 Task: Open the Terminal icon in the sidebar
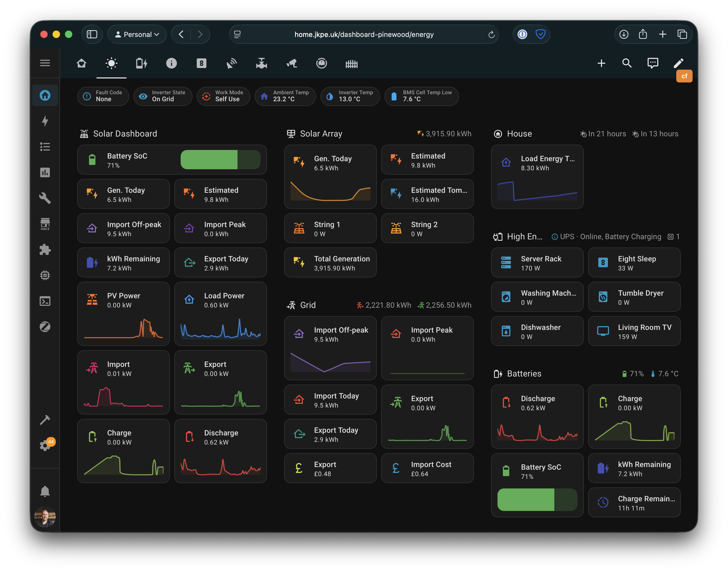click(45, 301)
